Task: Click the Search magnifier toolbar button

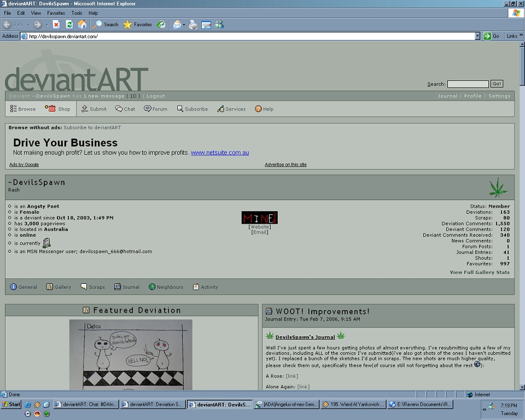Action: (x=106, y=25)
